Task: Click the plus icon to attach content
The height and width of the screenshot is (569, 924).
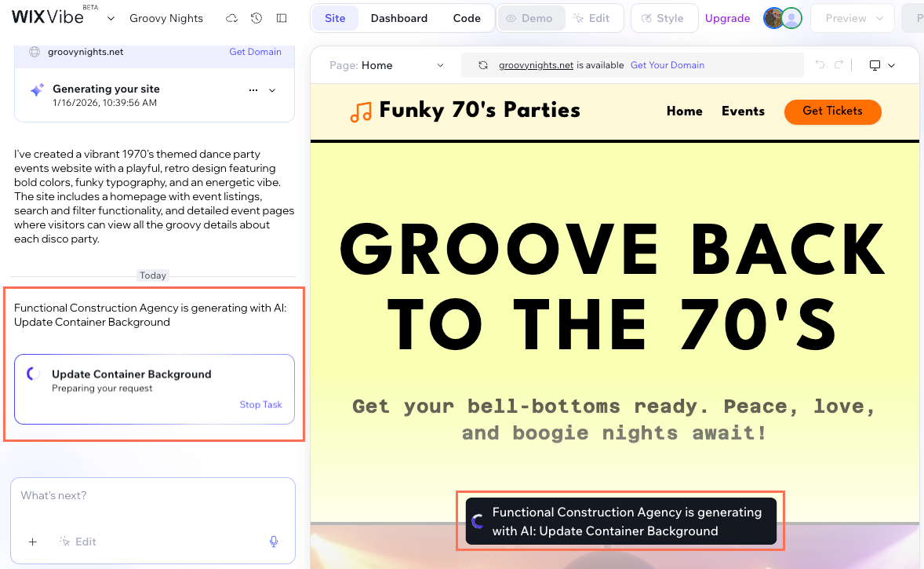Action: coord(32,542)
